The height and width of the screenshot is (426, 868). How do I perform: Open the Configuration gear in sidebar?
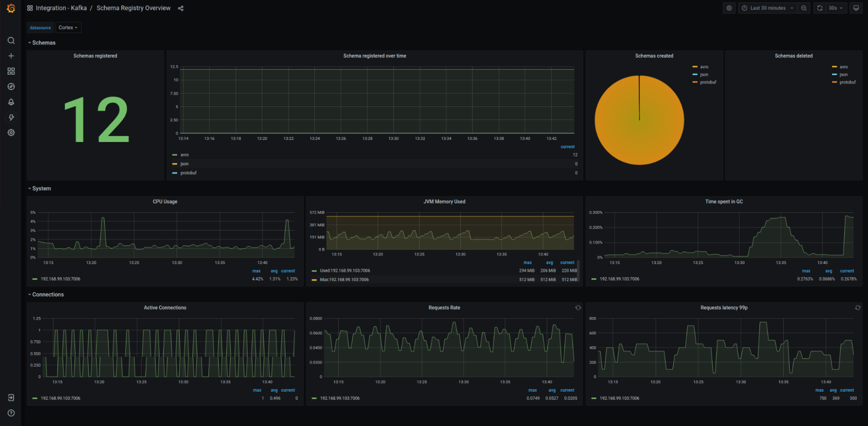click(11, 132)
